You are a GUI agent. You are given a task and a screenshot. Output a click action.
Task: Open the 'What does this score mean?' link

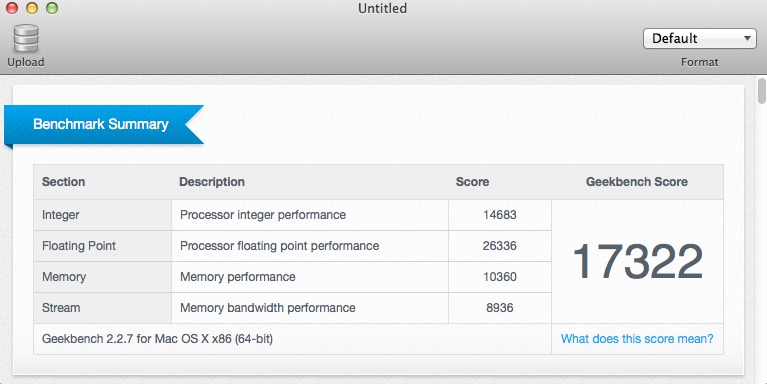[x=637, y=339]
